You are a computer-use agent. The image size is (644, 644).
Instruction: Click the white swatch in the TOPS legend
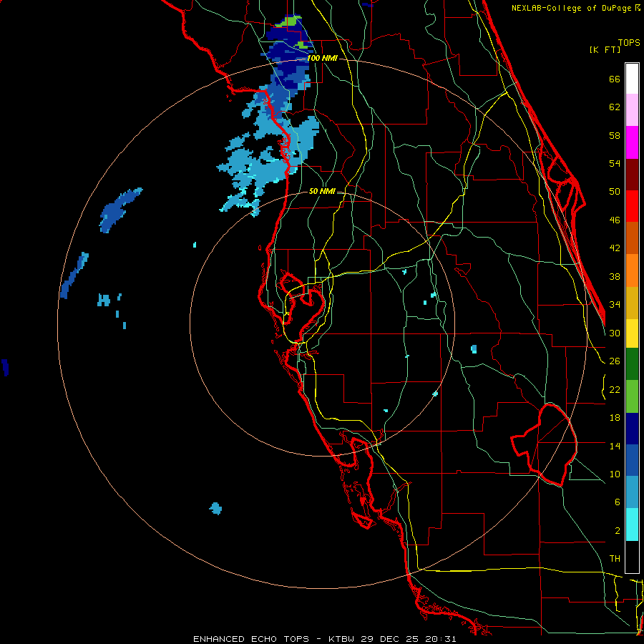click(x=632, y=79)
